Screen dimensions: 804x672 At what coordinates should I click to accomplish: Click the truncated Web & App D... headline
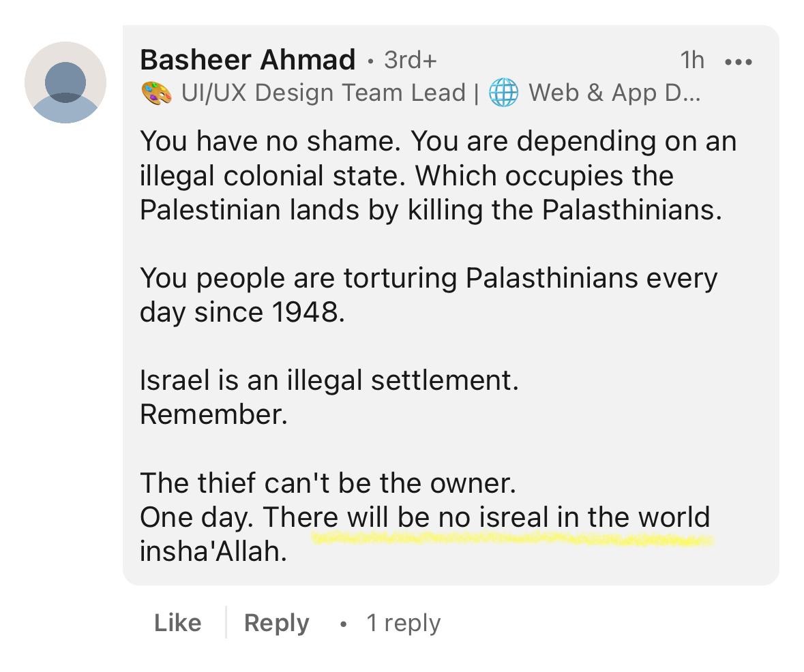[614, 93]
